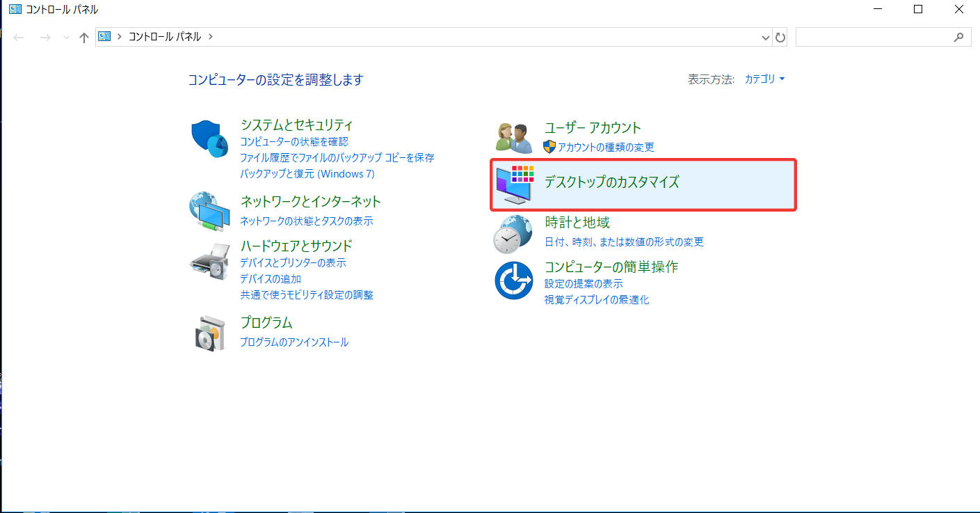
Task: Open the デスクトップのカスタマイズ monitor icon
Action: click(515, 184)
